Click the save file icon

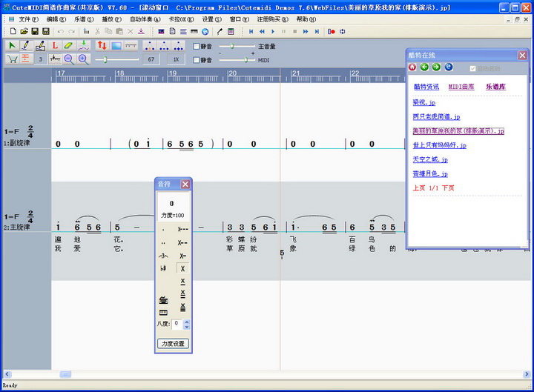(46, 32)
